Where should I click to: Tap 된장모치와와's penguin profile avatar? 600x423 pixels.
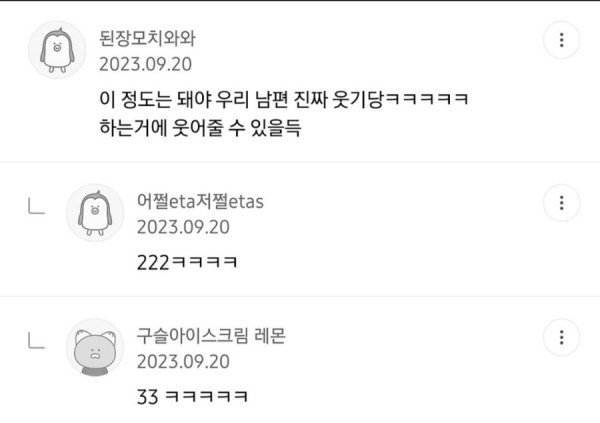pos(57,50)
